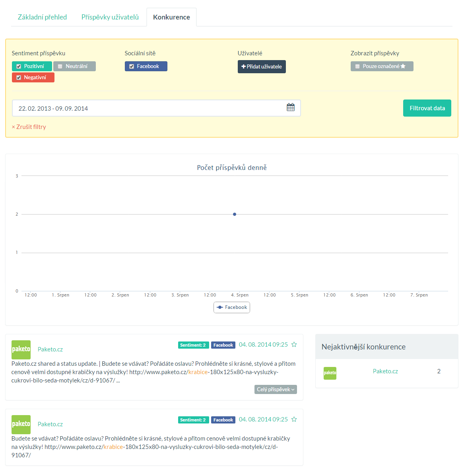Open Příspěvky uživatelů tab
The image size is (464, 476).
(110, 17)
